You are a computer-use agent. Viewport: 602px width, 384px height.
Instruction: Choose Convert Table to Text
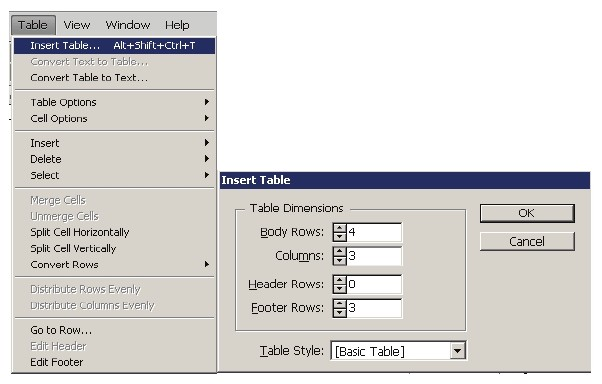tap(114, 78)
